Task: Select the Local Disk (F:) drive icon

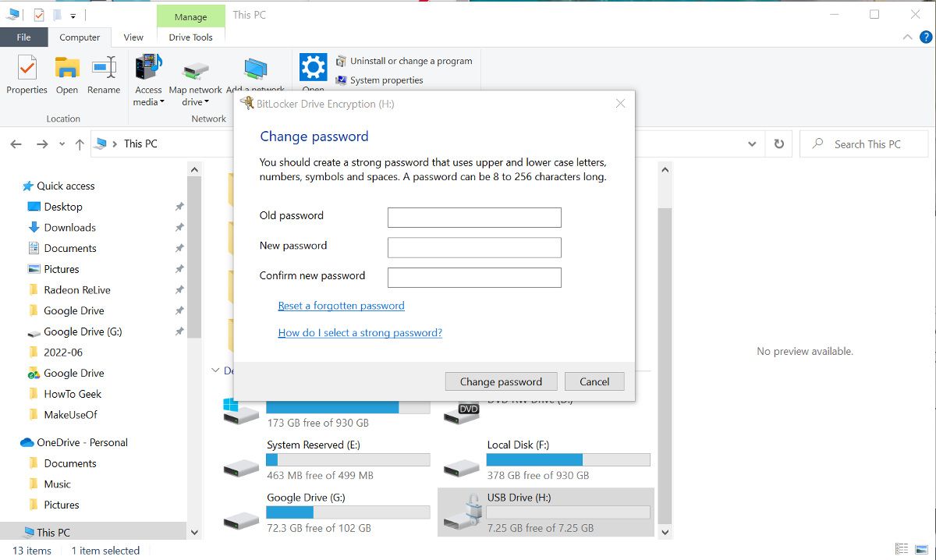Action: (x=462, y=467)
